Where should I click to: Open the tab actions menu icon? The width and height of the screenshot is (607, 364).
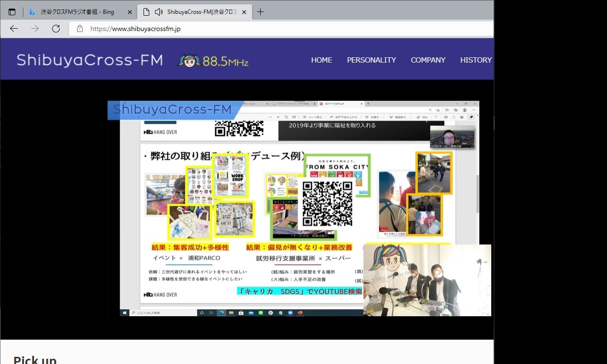point(12,12)
